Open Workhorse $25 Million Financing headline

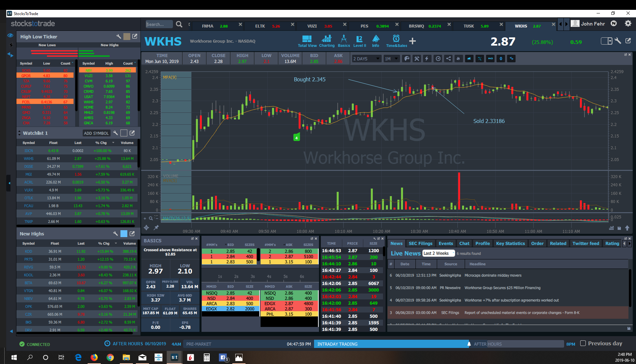pos(502,288)
